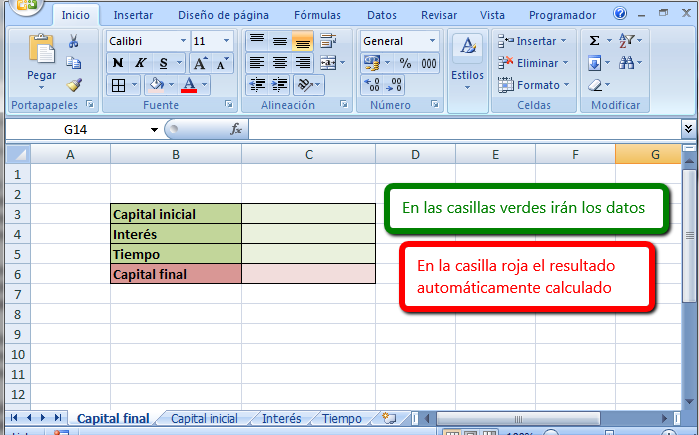Apply the fill color paint bucket
The height and width of the screenshot is (435, 699).
coord(156,85)
